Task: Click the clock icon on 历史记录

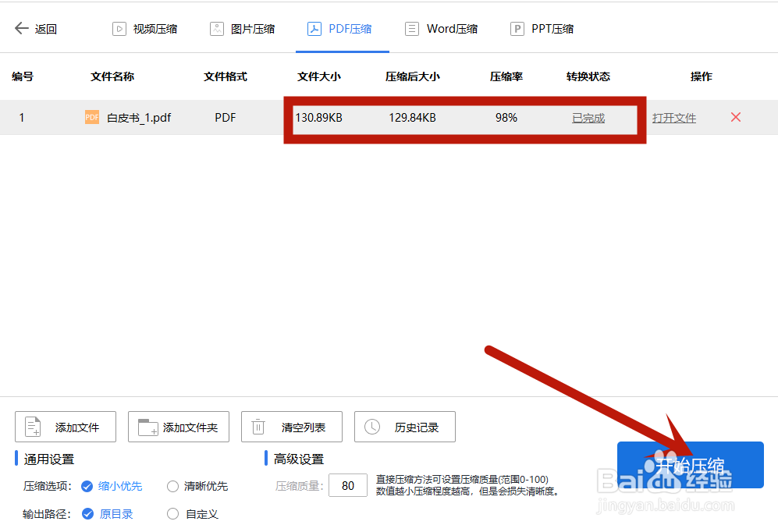Action: (371, 426)
